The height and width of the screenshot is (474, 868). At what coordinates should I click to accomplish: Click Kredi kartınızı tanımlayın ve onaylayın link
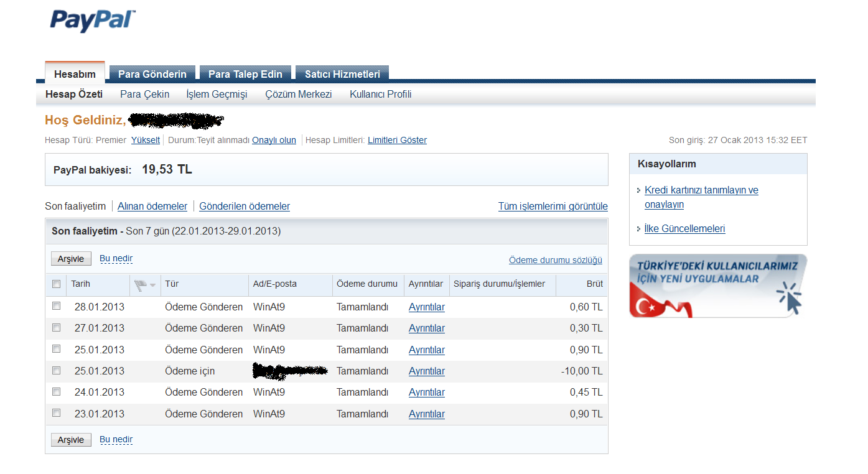point(702,197)
